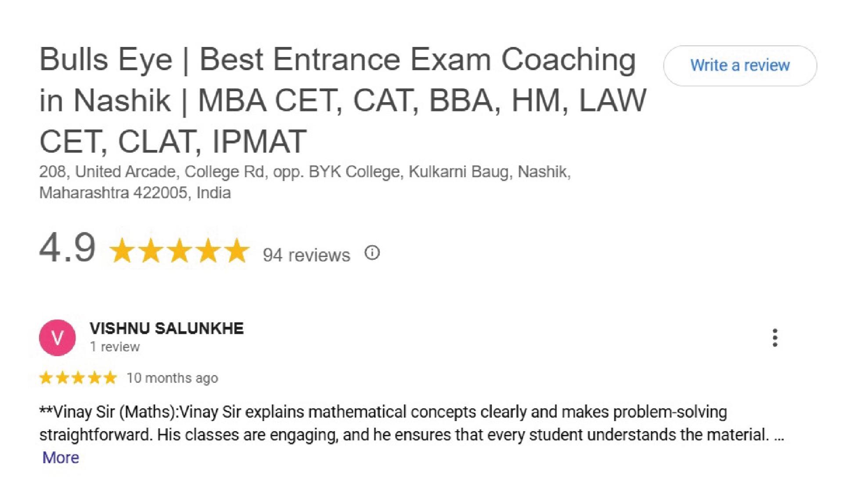
Task: Click the United Arcade address text
Action: [x=305, y=182]
